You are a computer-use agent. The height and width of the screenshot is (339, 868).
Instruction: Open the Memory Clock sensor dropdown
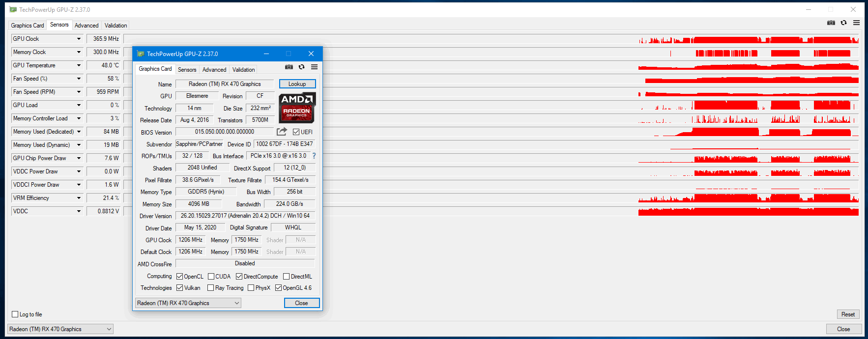78,52
